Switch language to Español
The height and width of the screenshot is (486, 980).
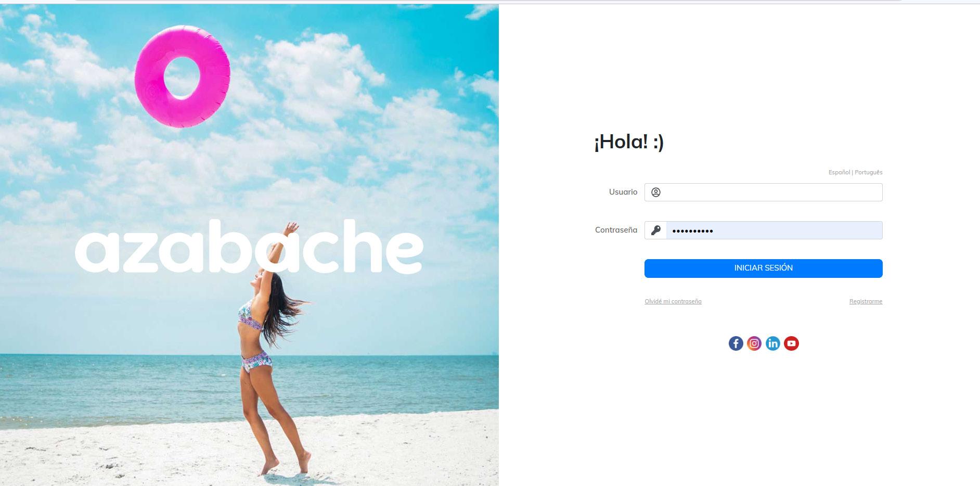click(839, 172)
